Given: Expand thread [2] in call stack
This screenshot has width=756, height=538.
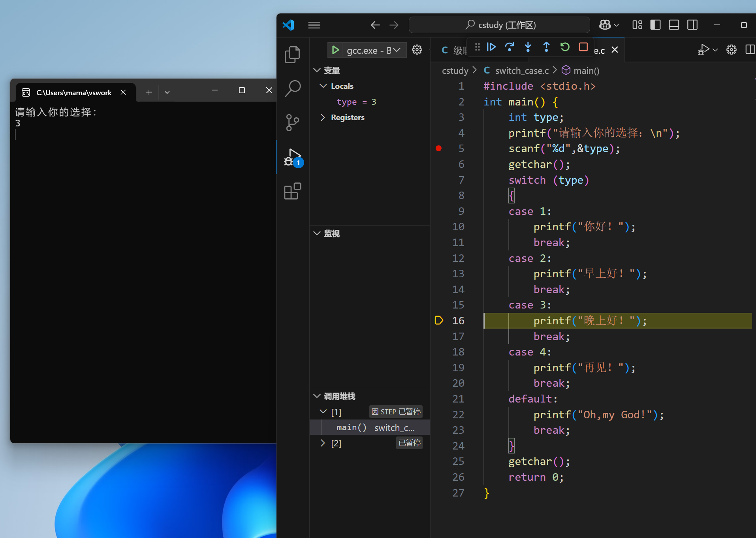Looking at the screenshot, I should (323, 443).
